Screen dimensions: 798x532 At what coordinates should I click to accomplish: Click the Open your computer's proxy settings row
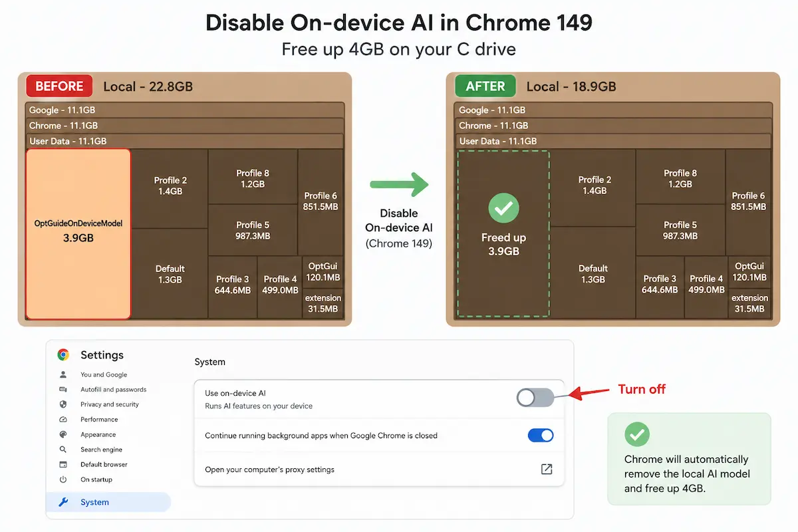coord(379,469)
